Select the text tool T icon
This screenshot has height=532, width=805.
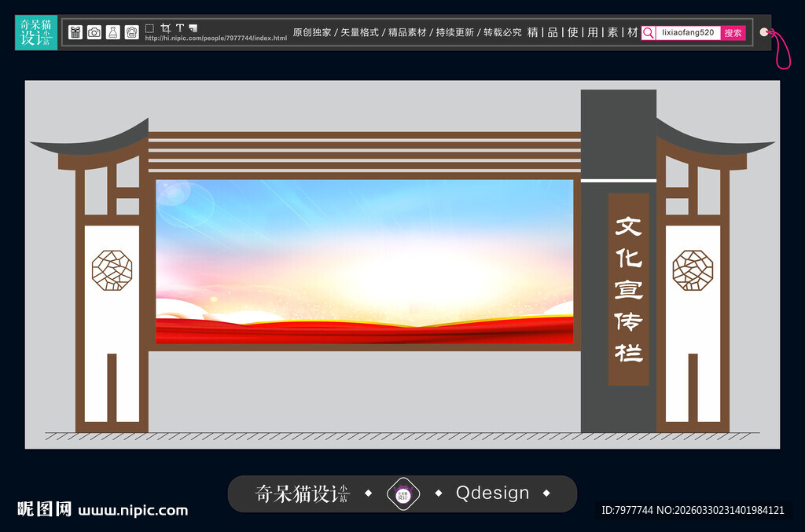point(180,28)
